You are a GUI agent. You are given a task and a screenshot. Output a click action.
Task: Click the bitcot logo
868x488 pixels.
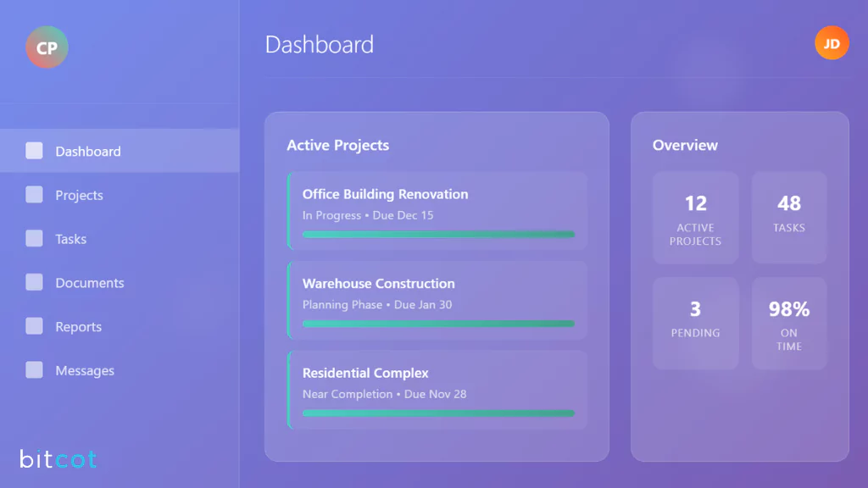tap(56, 460)
